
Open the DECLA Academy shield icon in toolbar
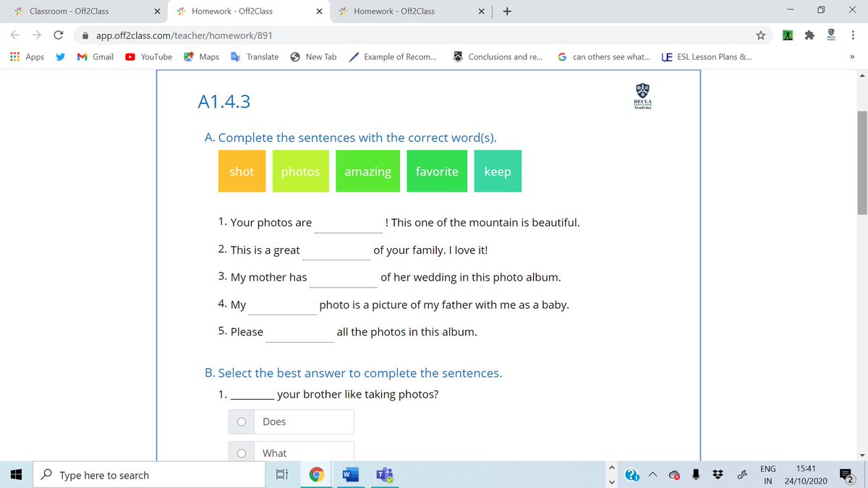832,34
